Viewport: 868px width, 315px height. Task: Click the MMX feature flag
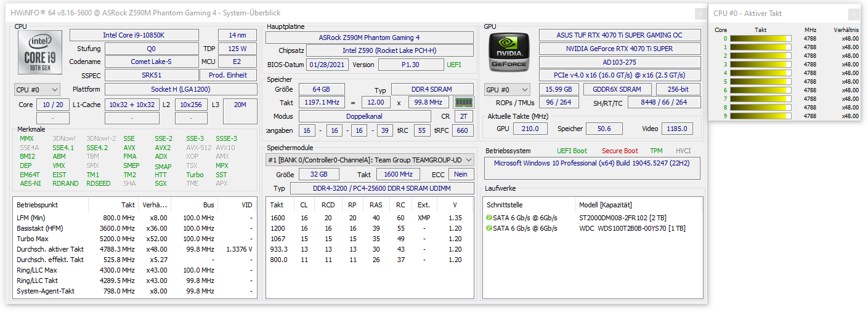coord(26,138)
